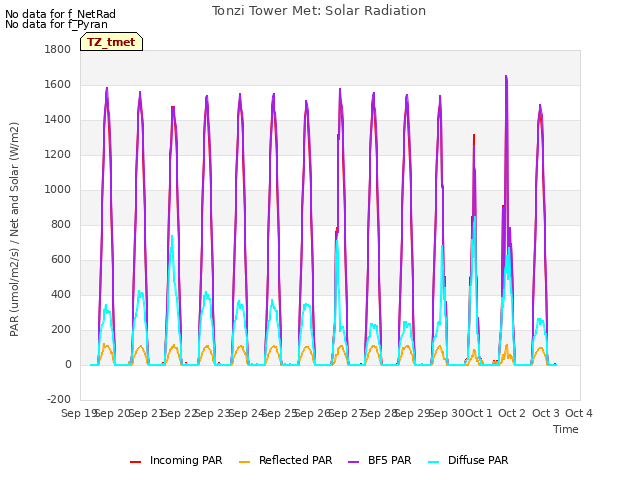640x480 pixels.
Task: Click the Diffuse PAR legend entry
Action: [468, 460]
